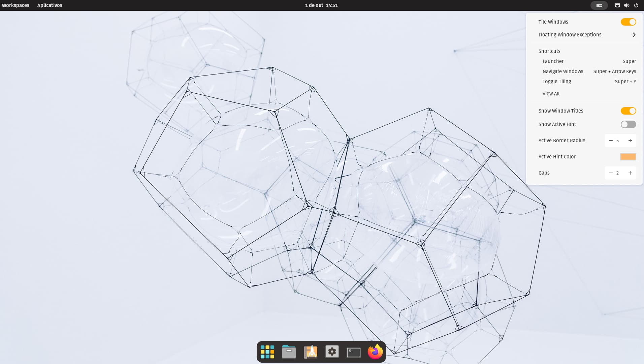Open the Aplicativos menu
644x364 pixels.
coord(50,5)
